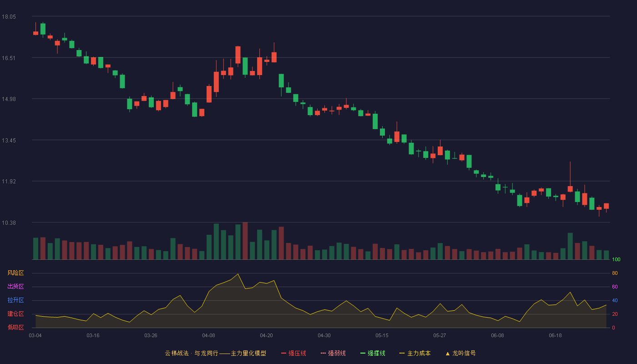Click the 主力成本 yellow dashed legend icon
Image resolution: width=637 pixels, height=364 pixels.
coord(402,353)
